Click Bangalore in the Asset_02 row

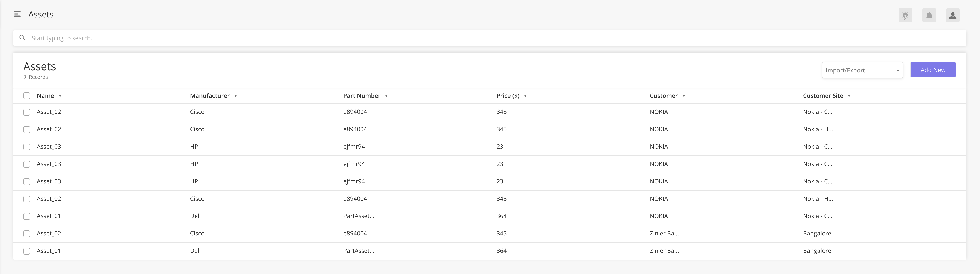tap(817, 233)
